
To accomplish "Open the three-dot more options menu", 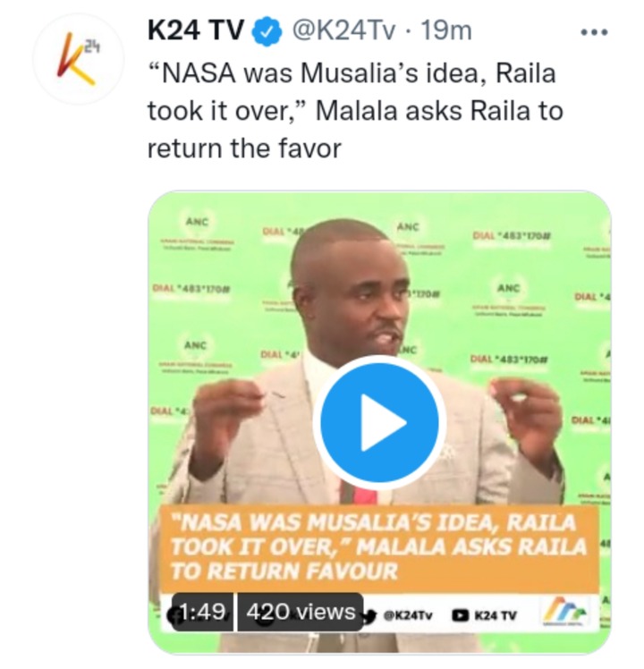I will click(x=594, y=32).
